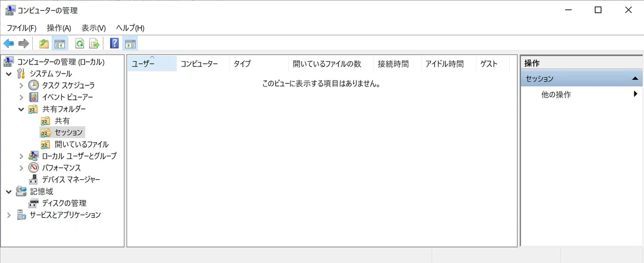Open the 他の操作 submenu arrow
Image resolution: width=644 pixels, height=263 pixels.
[635, 94]
